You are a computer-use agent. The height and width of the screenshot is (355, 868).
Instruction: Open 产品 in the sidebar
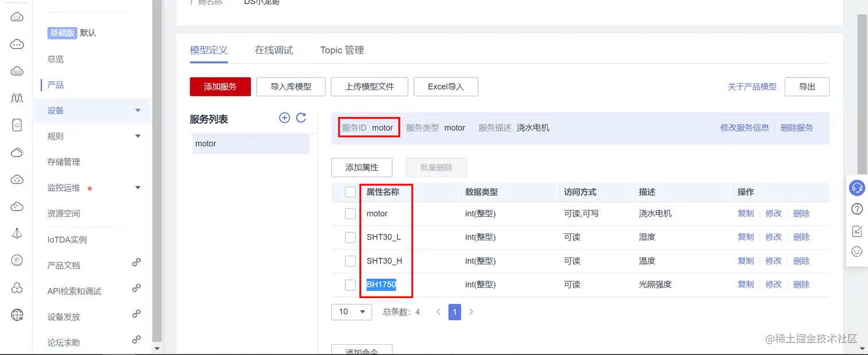click(56, 85)
